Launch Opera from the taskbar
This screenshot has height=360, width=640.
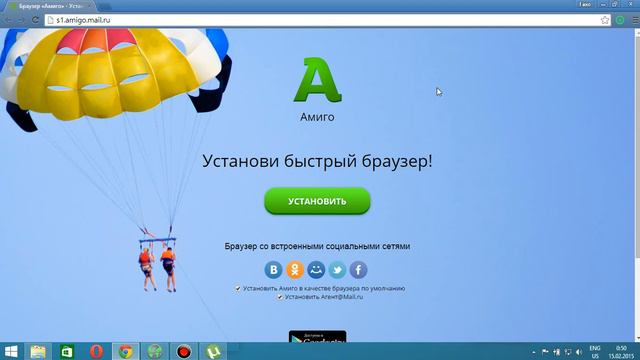[x=96, y=351]
